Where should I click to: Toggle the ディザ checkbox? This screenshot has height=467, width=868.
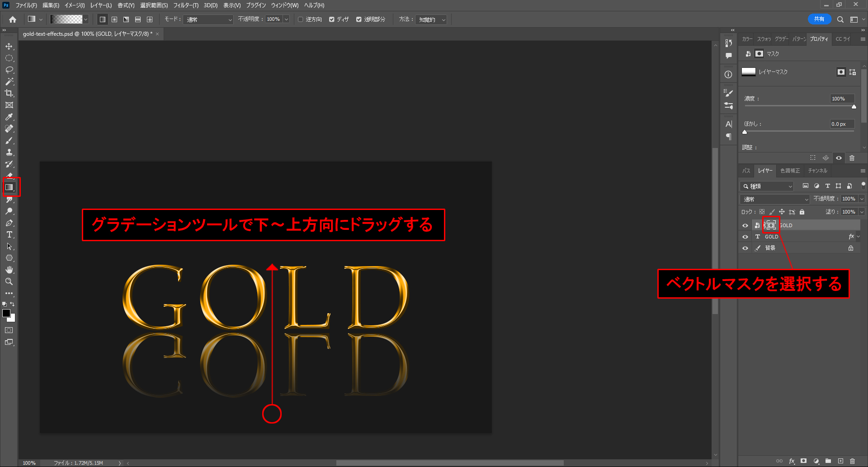[x=332, y=19]
